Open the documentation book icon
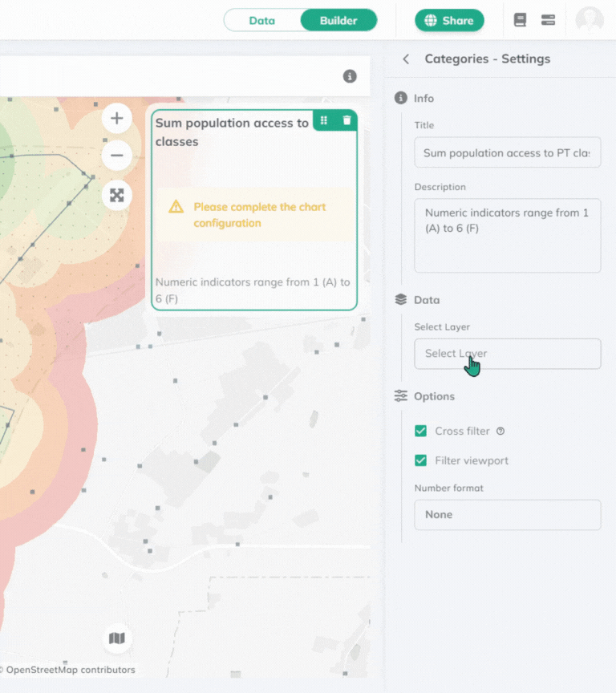Viewport: 616px width, 693px height. [520, 20]
